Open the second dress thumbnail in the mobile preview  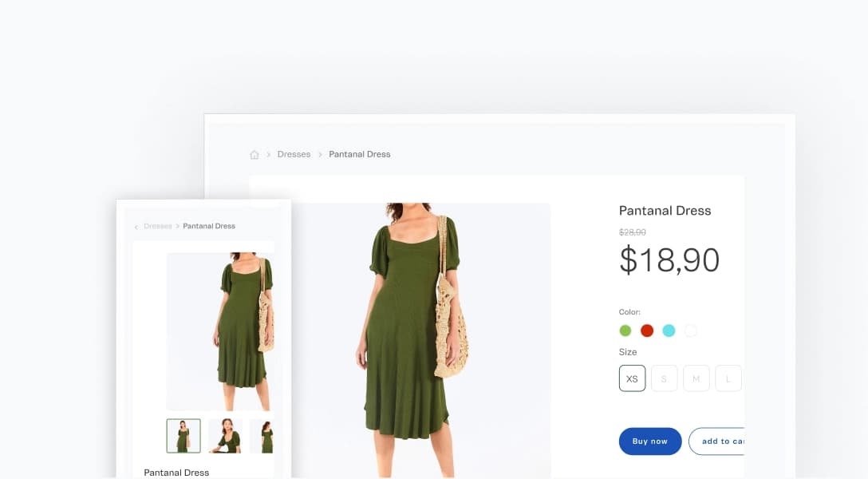pyautogui.click(x=225, y=436)
